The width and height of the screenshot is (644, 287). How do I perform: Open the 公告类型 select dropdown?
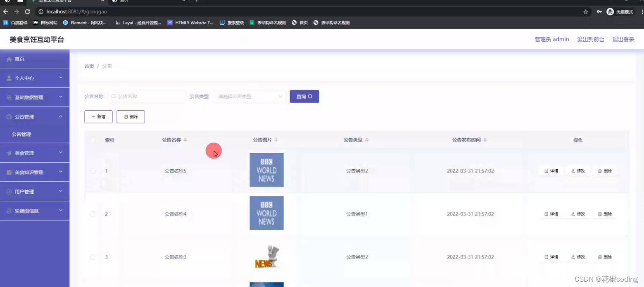pyautogui.click(x=250, y=97)
